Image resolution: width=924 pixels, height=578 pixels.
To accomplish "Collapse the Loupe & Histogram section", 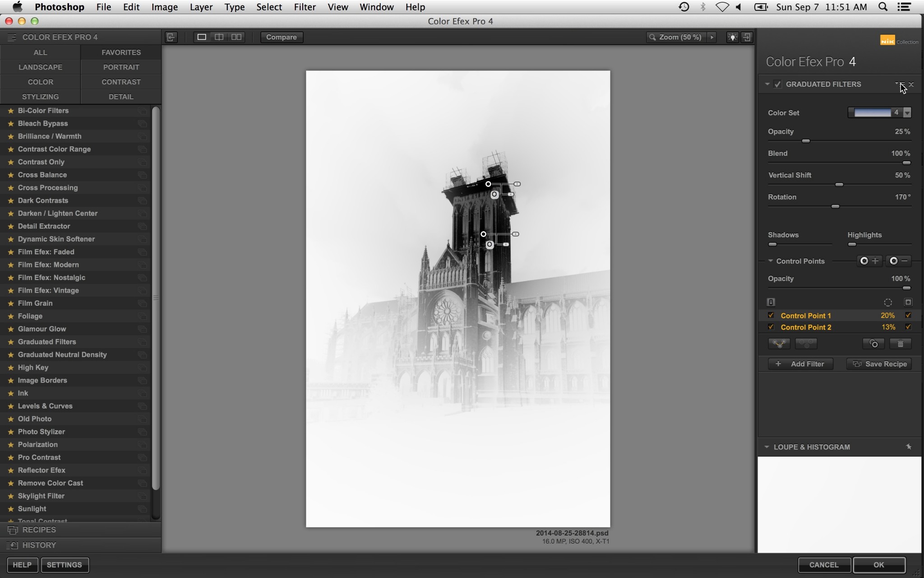I will click(x=767, y=447).
